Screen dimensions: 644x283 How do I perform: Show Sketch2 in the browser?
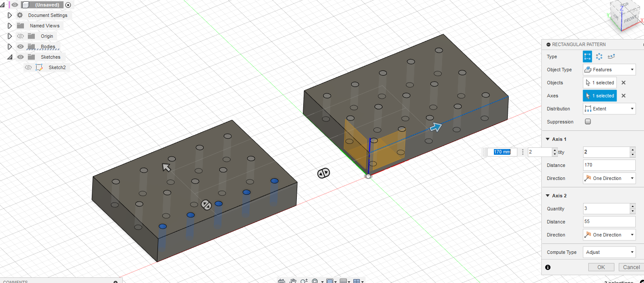(28, 67)
